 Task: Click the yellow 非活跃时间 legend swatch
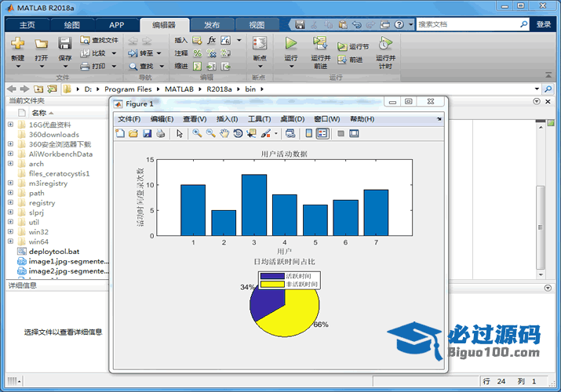point(272,284)
